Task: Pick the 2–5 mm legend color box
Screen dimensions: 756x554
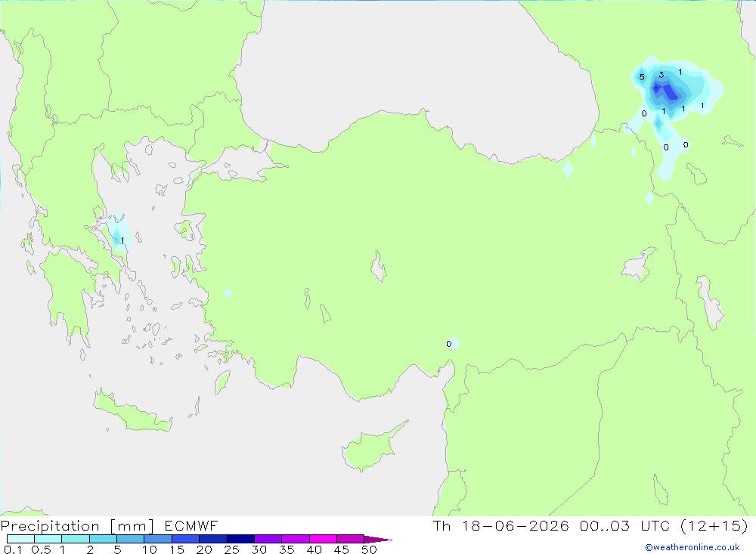Action: click(x=103, y=539)
